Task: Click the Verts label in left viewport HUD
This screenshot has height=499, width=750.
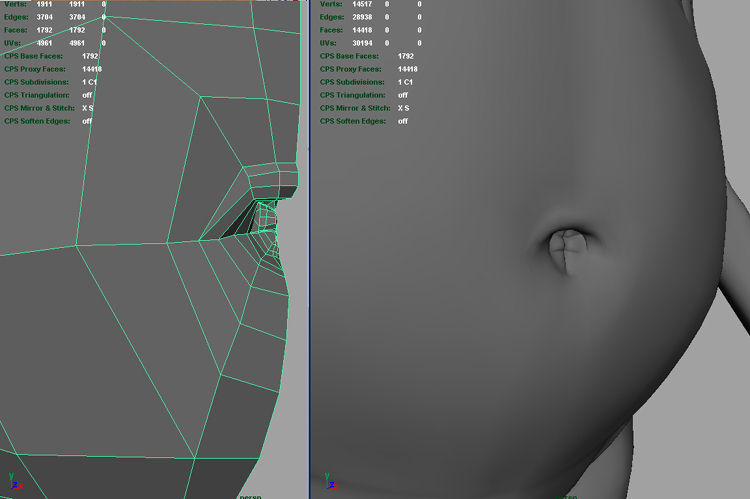Action: 15,4
